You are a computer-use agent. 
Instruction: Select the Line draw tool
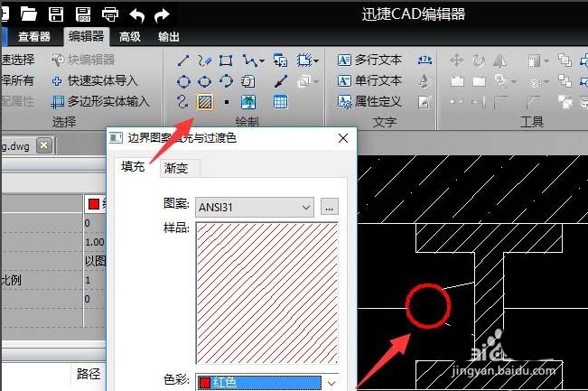pos(183,60)
